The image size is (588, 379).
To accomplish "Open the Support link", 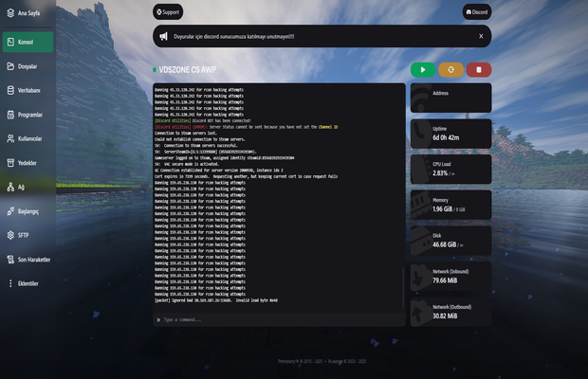I will [x=168, y=12].
